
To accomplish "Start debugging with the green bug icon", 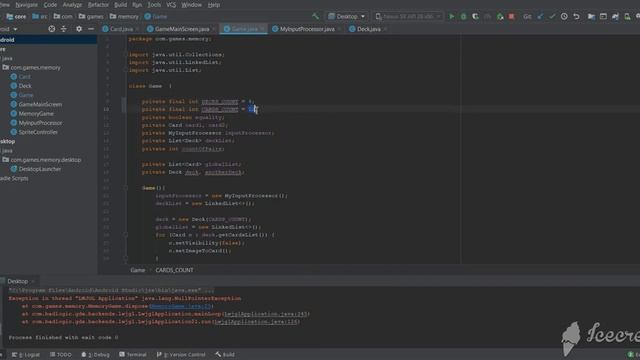I will [463, 17].
